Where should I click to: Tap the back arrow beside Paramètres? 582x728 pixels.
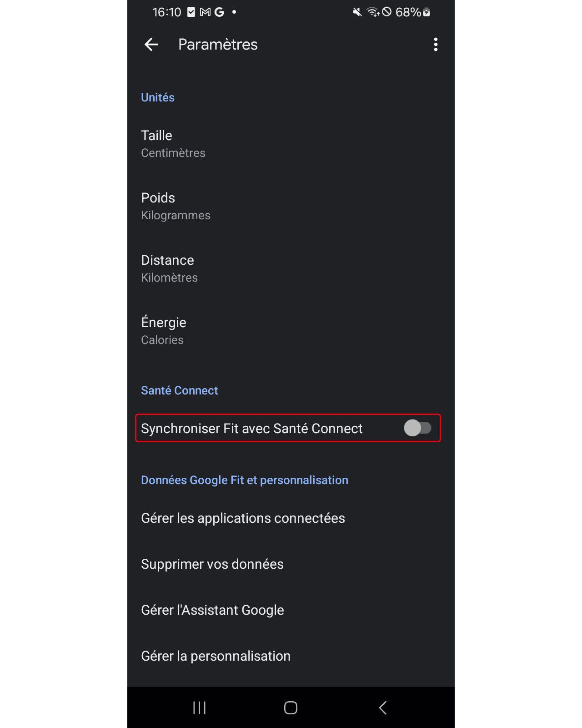tap(151, 45)
